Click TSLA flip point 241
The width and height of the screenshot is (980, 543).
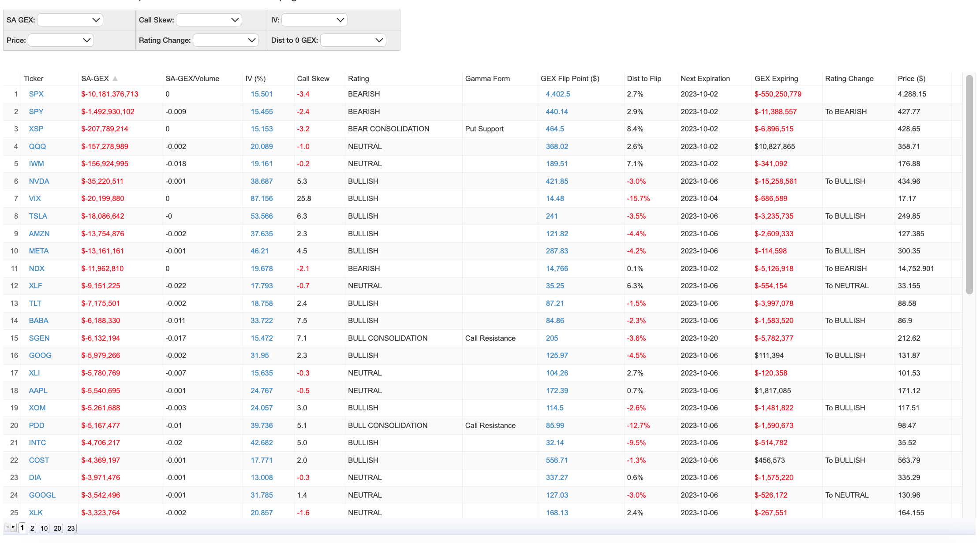[552, 216]
